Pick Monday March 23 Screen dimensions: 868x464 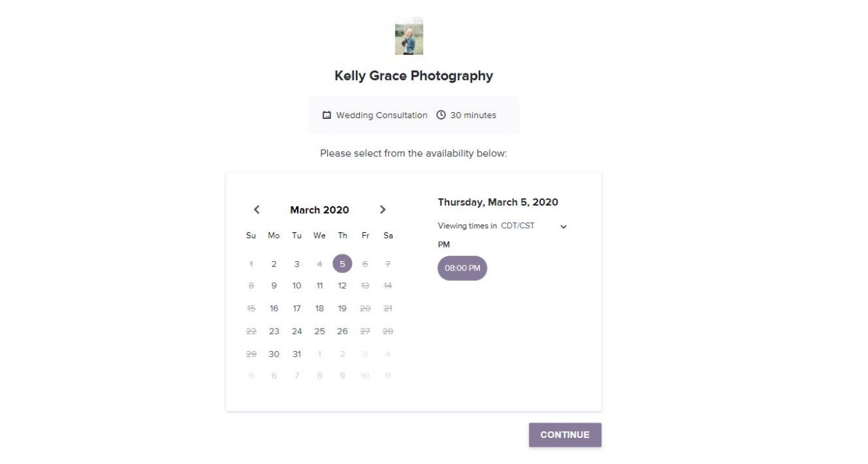click(274, 331)
